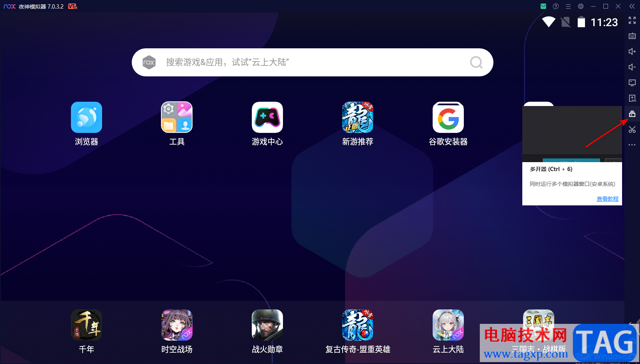Viewport: 640px width, 364px height.
Task: Open the 查看教程 tutorial link
Action: [607, 199]
